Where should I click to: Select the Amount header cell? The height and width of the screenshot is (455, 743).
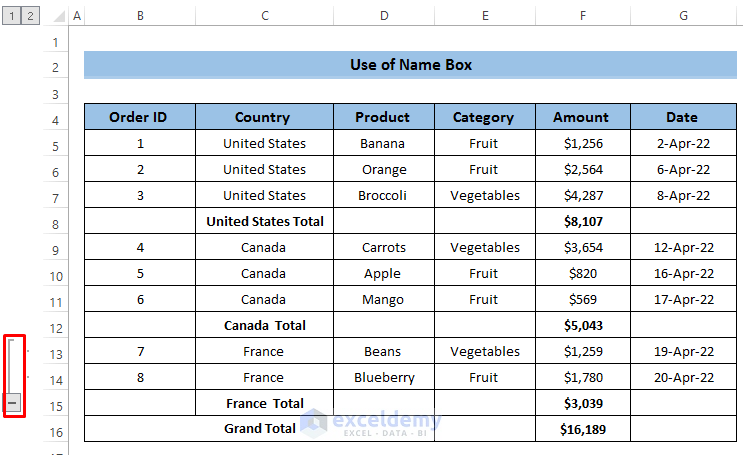[582, 117]
